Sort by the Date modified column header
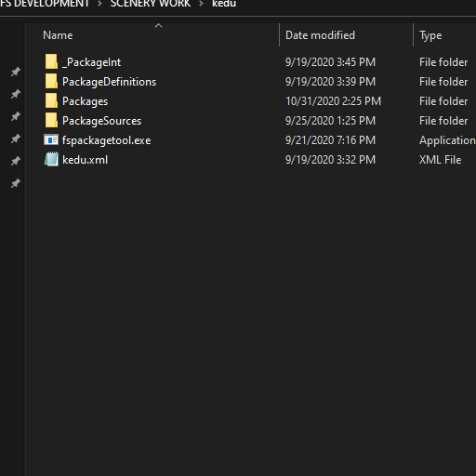476x476 pixels. pyautogui.click(x=320, y=35)
